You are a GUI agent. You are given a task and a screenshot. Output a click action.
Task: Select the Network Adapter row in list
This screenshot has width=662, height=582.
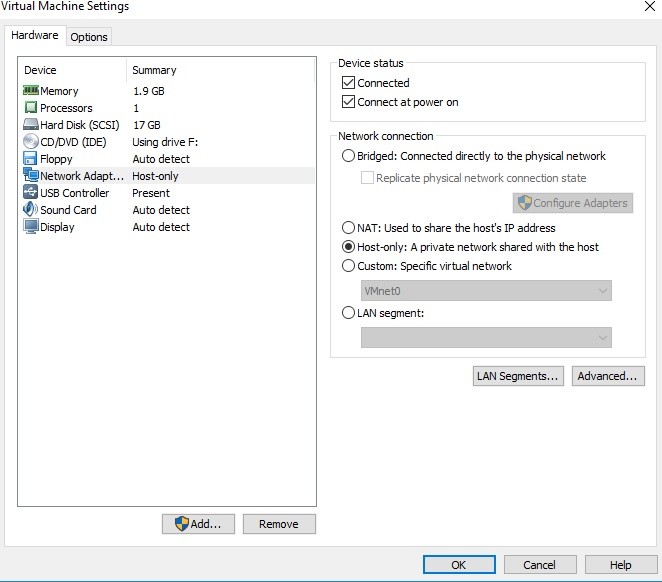point(100,176)
